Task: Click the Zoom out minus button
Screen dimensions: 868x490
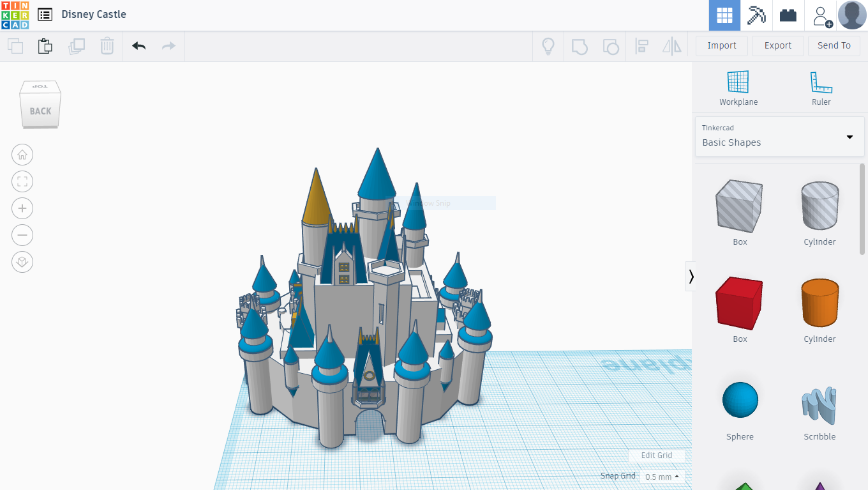Action: click(x=22, y=235)
